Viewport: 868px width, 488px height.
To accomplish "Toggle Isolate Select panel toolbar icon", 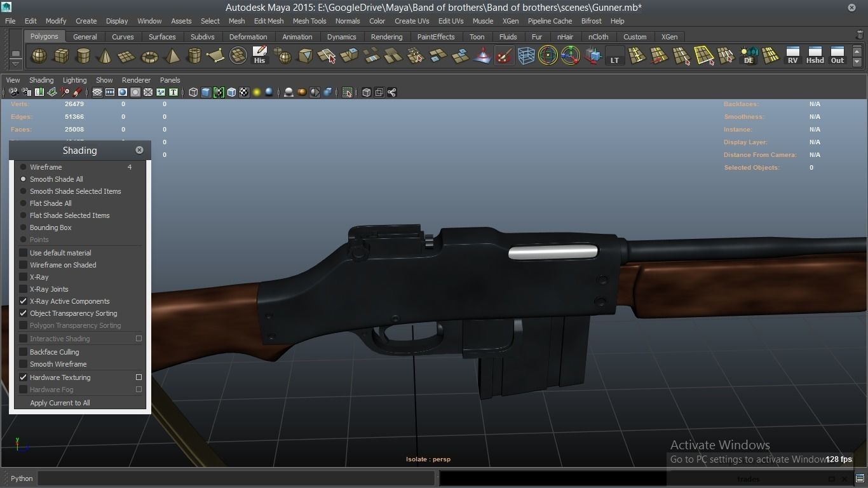I will tap(347, 93).
